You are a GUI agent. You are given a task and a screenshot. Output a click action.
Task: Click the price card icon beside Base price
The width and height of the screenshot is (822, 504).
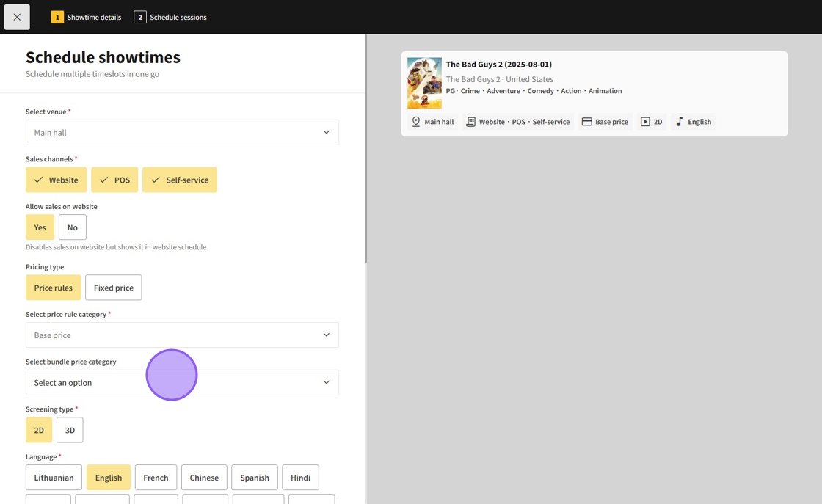coord(586,122)
